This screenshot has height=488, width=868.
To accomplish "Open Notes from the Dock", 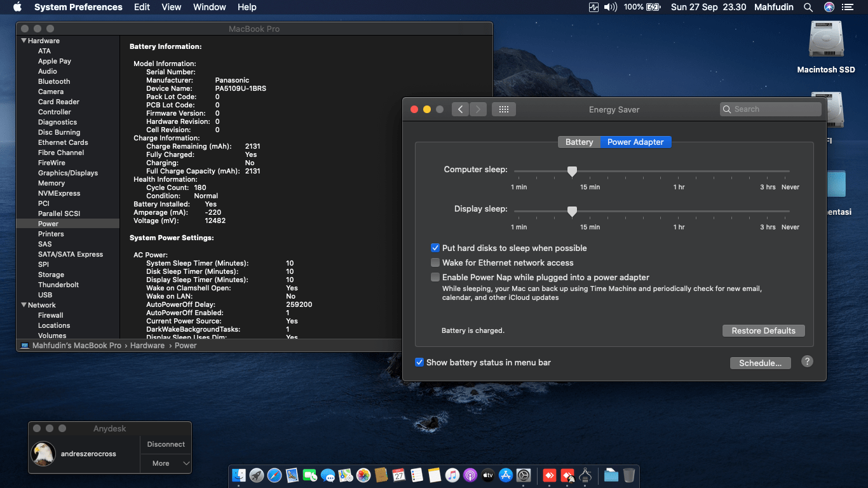I will (435, 475).
